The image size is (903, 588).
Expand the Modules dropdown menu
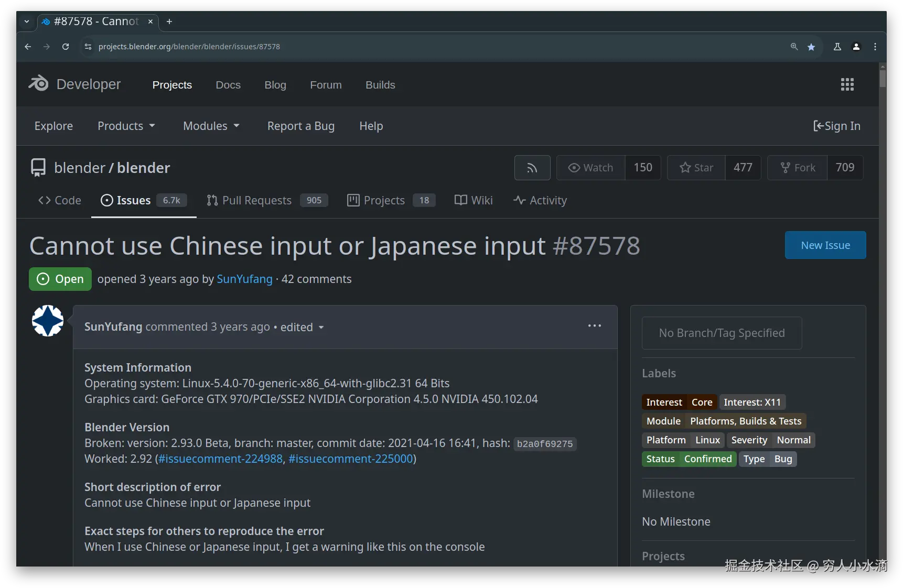tap(211, 126)
